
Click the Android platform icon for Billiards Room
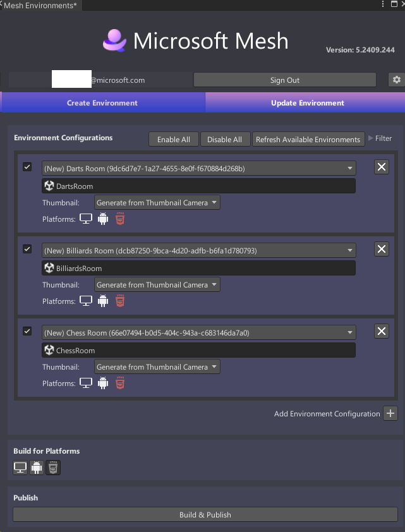[103, 301]
